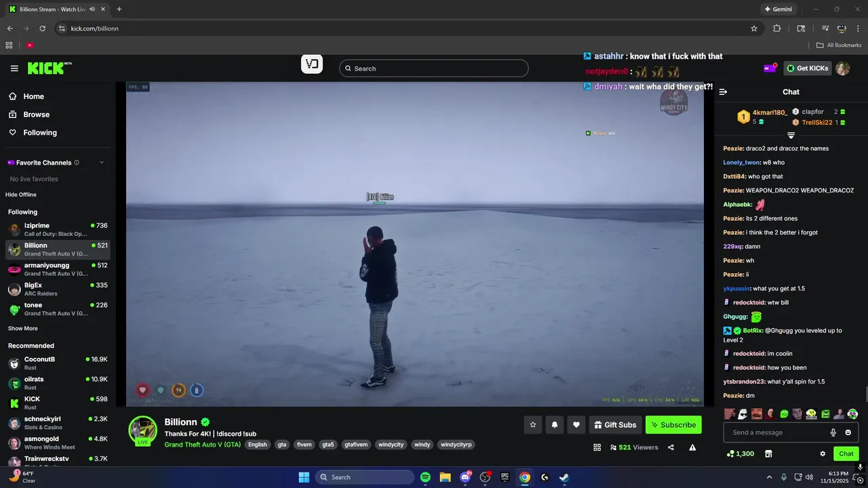Open the asmongold recommended channel
The image size is (868, 488).
tap(58, 443)
